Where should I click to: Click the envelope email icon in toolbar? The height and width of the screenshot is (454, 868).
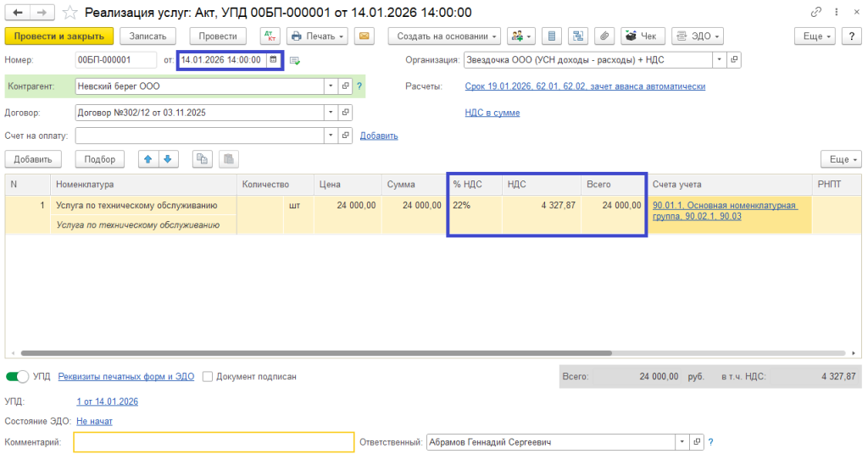(x=364, y=36)
